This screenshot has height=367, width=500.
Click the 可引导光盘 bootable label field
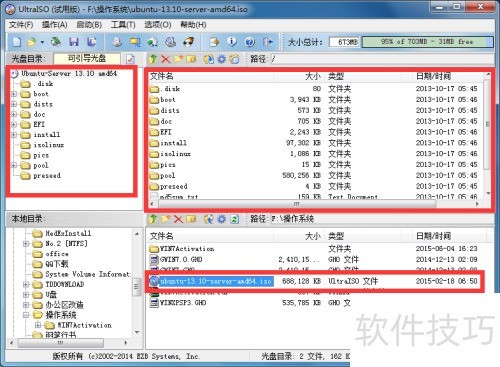[87, 59]
